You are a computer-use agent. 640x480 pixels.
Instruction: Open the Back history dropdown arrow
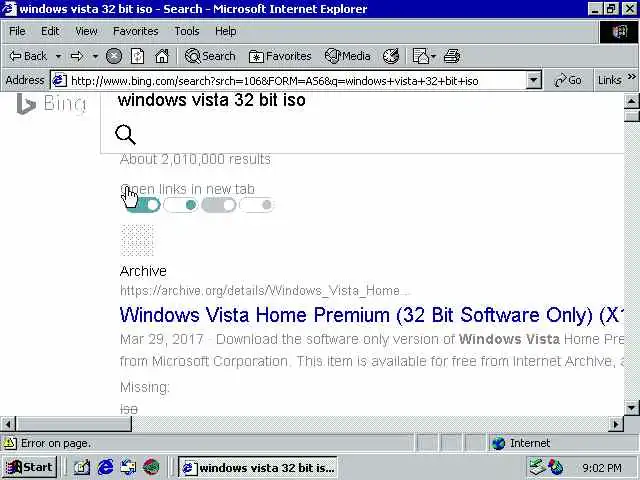point(58,56)
